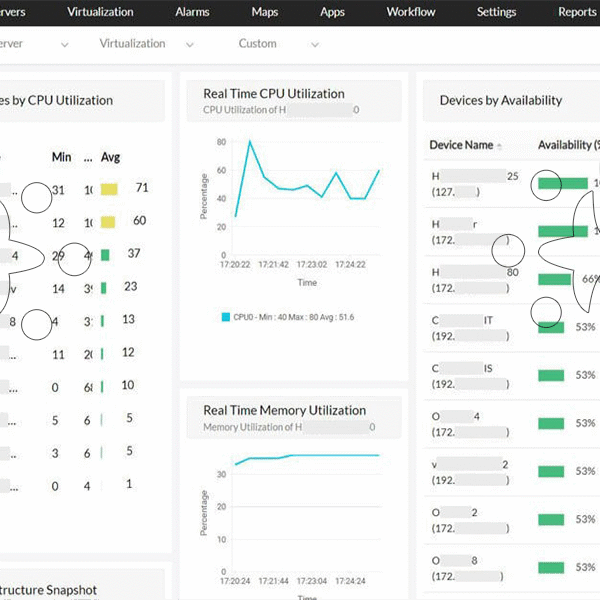Click the yellow CPU bar for average 60
Image resolution: width=600 pixels, height=600 pixels.
[109, 221]
